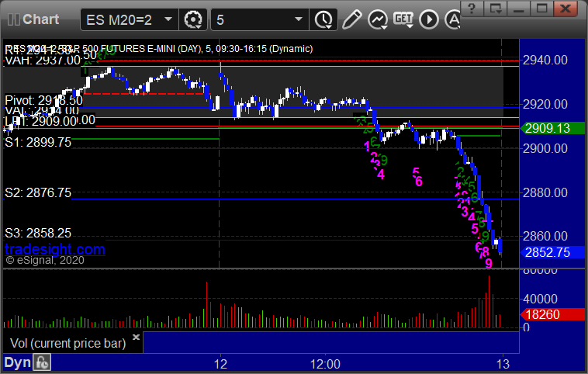
Task: Open the chart type line icon menu
Action: pos(377,19)
